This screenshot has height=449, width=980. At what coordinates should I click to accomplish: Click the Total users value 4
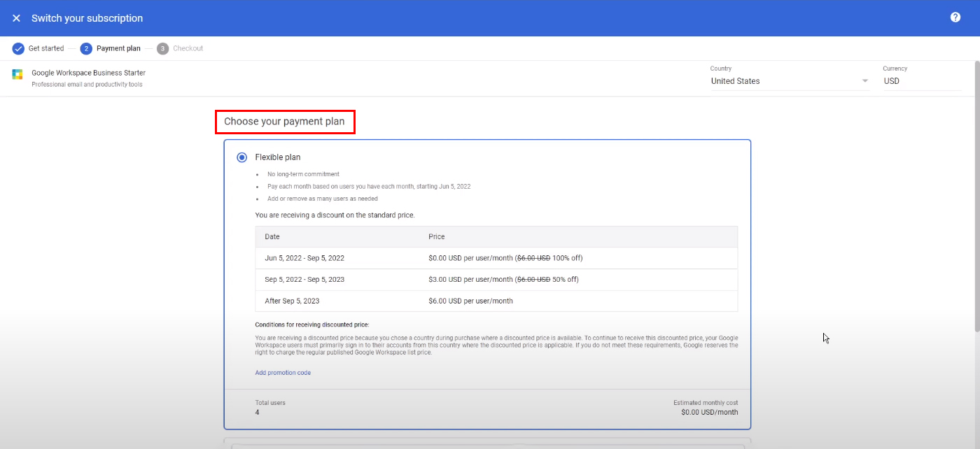[258, 413]
